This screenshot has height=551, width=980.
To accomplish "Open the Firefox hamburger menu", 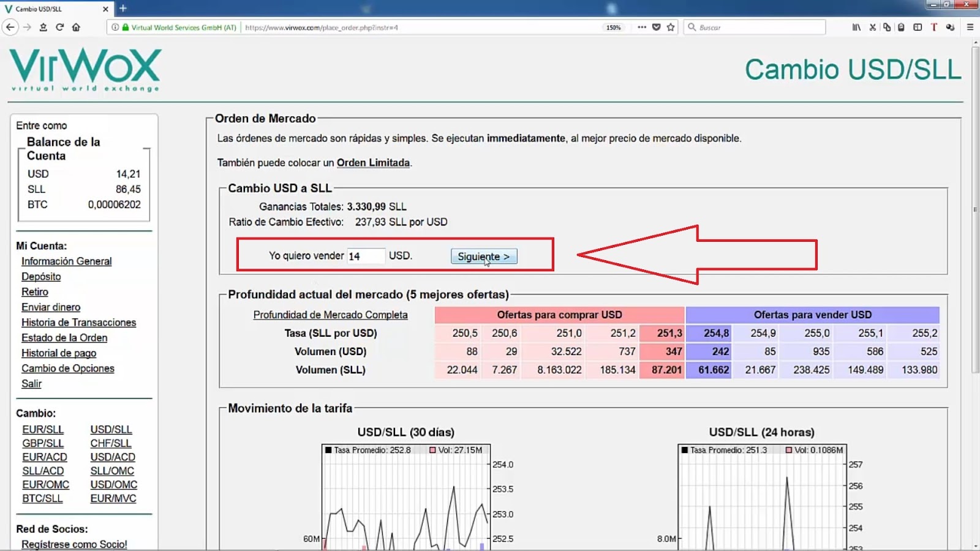I will click(x=970, y=27).
